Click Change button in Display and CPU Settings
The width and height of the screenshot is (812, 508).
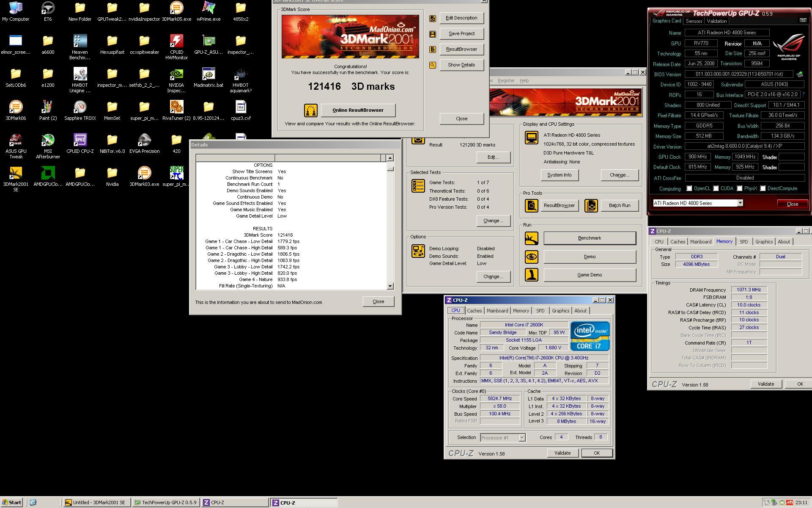[x=620, y=175]
